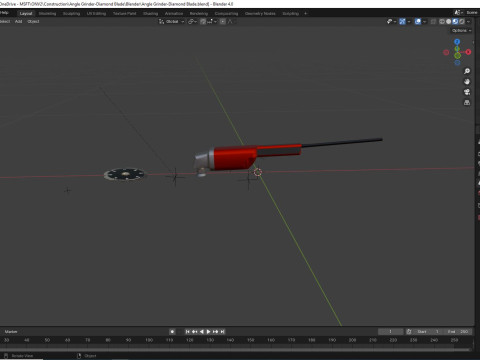Toggle preview range clock icon
The image size is (480, 360).
pyautogui.click(x=409, y=332)
